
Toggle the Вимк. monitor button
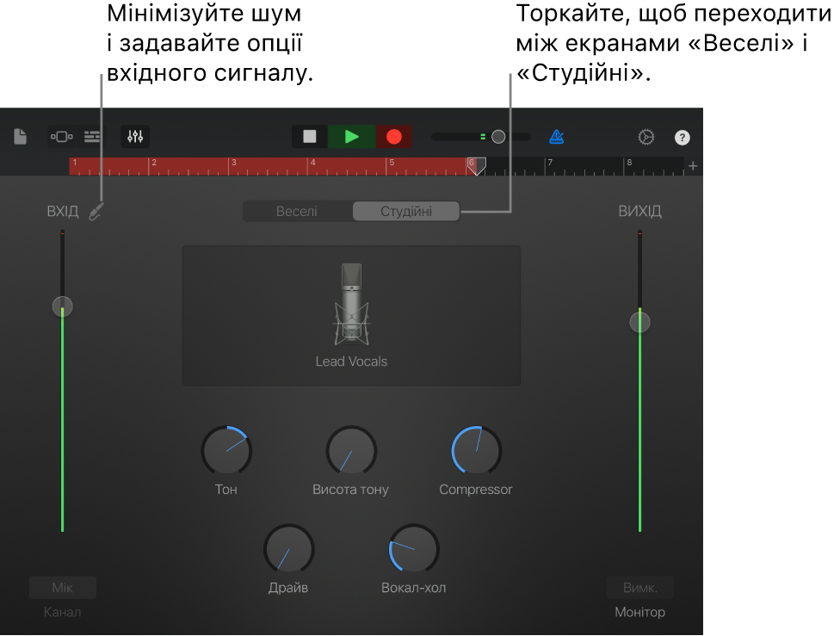[x=640, y=588]
